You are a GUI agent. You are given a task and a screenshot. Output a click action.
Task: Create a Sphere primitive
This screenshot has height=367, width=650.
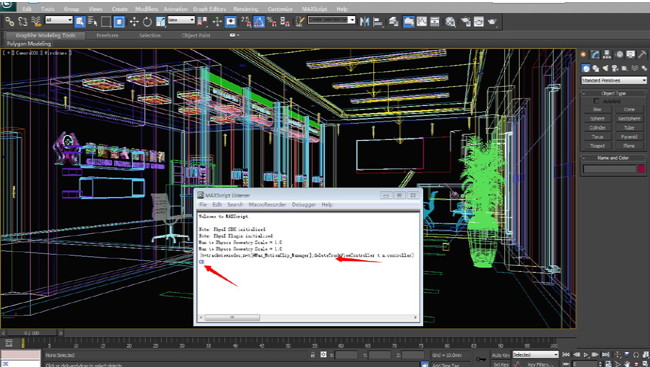point(597,119)
